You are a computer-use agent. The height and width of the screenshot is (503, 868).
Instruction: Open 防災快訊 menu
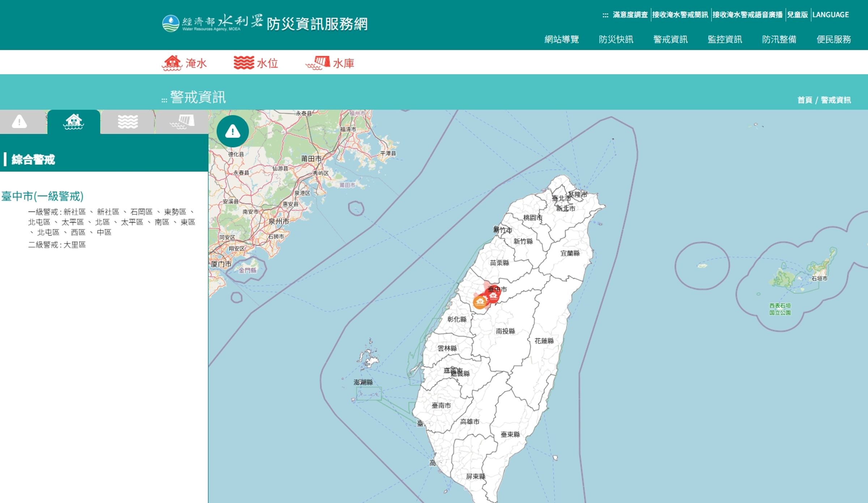click(616, 39)
